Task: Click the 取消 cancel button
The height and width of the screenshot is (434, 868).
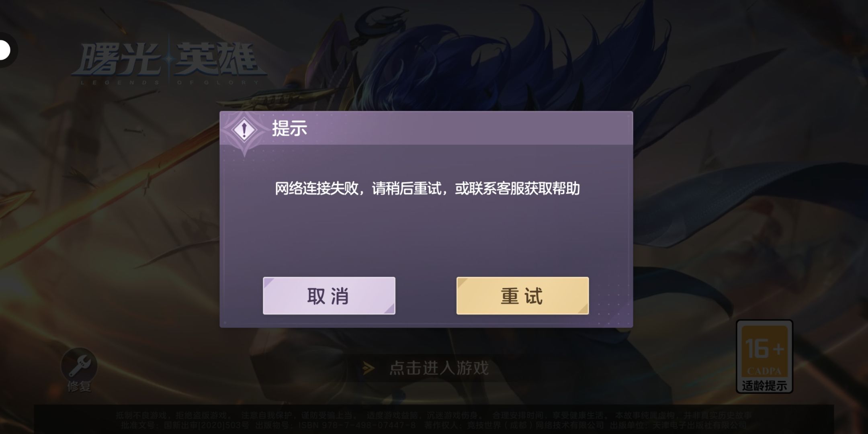Action: [329, 296]
